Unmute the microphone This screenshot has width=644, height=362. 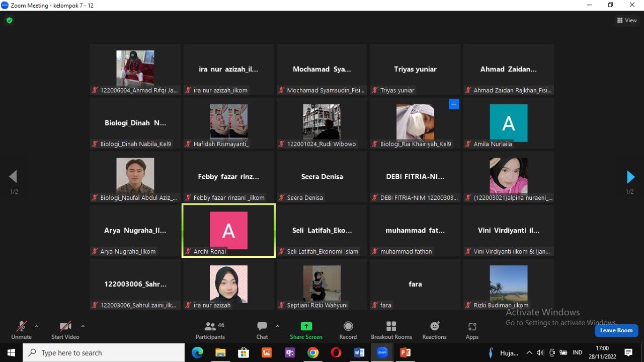click(21, 330)
